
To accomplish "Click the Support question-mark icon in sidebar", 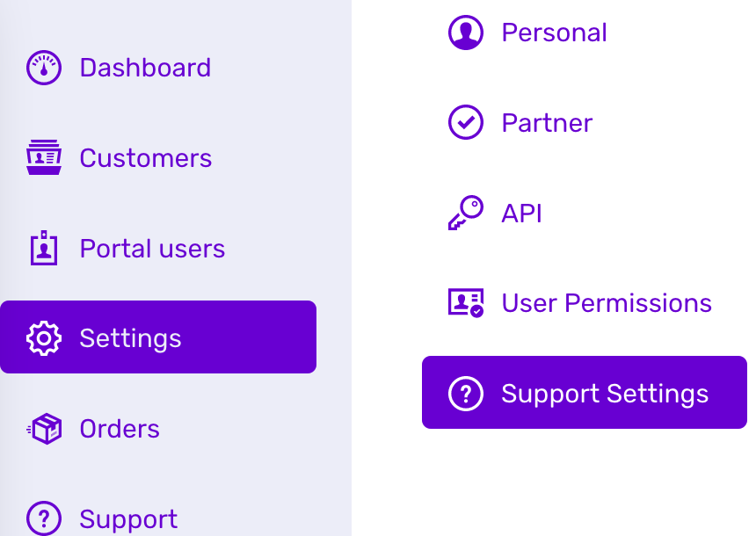I will click(44, 518).
